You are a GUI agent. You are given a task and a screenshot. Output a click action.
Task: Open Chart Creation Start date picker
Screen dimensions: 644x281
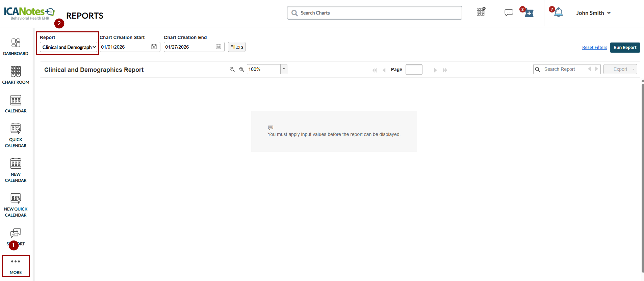point(154,47)
